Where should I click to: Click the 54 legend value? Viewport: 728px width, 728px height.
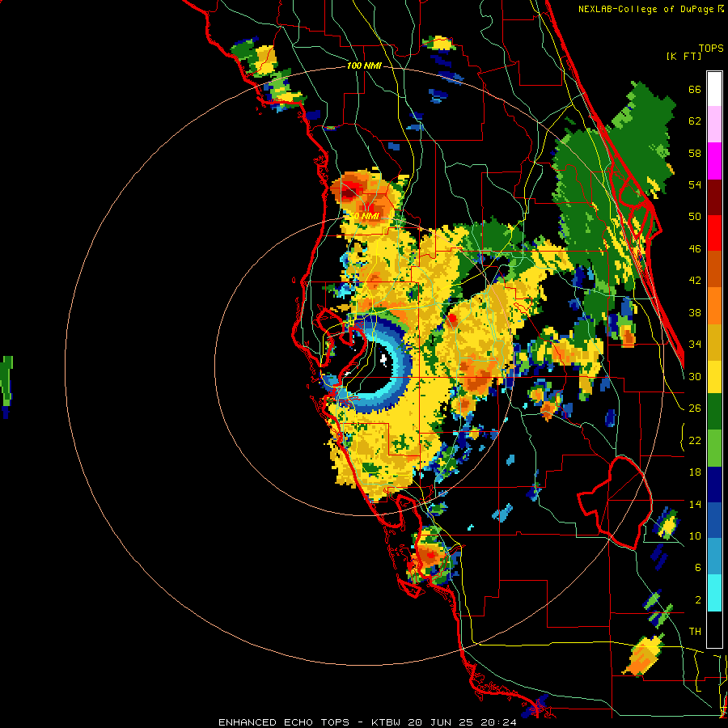coord(695,184)
